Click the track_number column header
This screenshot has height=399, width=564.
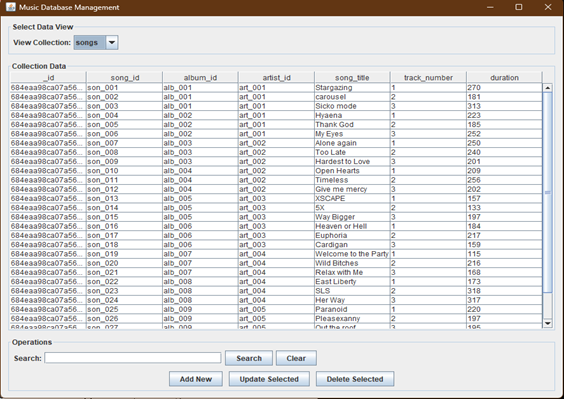pyautogui.click(x=428, y=78)
